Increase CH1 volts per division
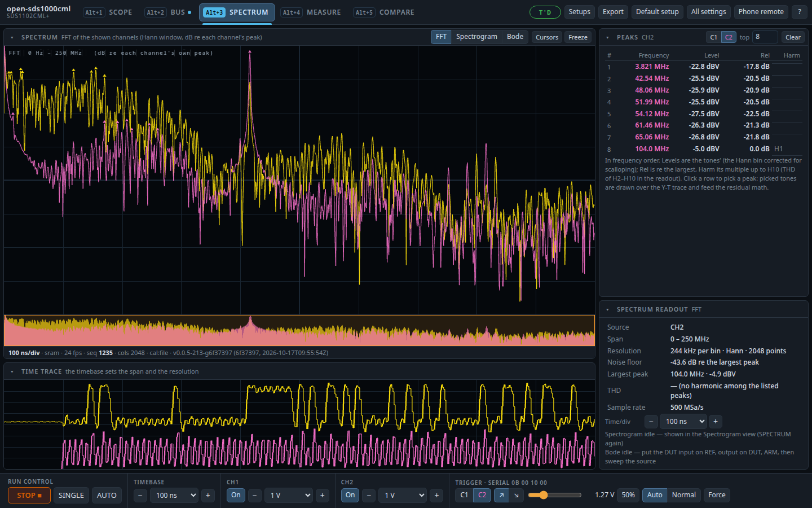This screenshot has width=812, height=508. tap(323, 496)
